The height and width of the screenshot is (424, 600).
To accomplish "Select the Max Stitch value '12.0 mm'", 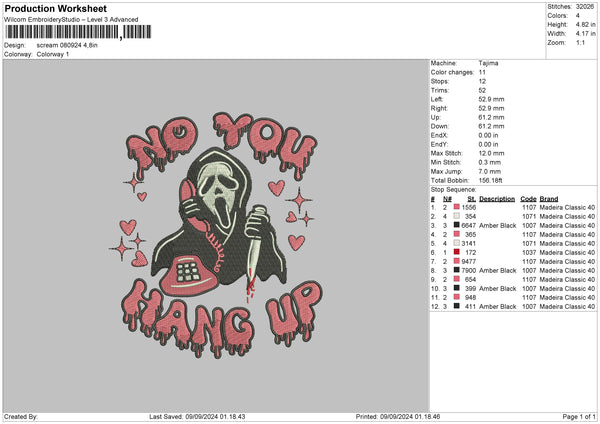I will coord(491,153).
